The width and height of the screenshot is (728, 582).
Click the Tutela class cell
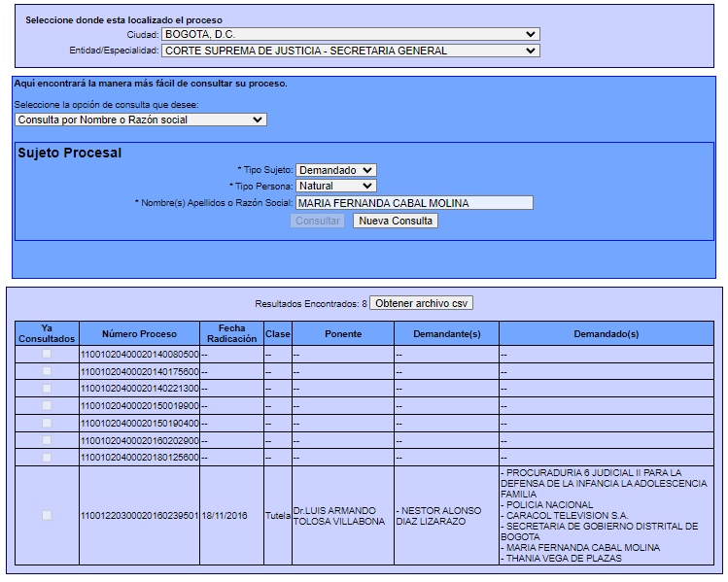click(278, 516)
